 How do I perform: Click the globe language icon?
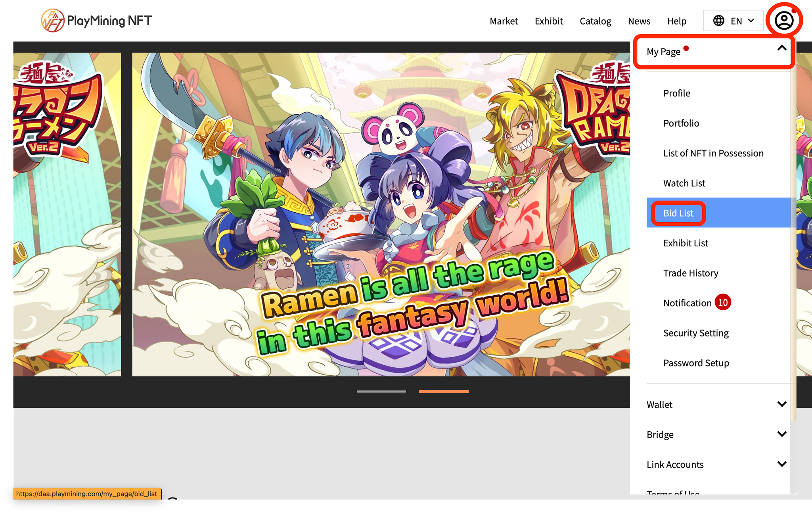click(718, 21)
